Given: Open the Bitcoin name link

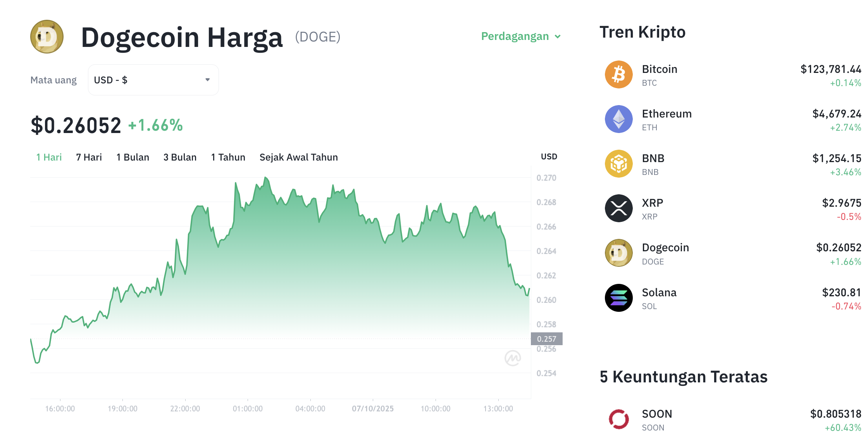Looking at the screenshot, I should coord(660,69).
